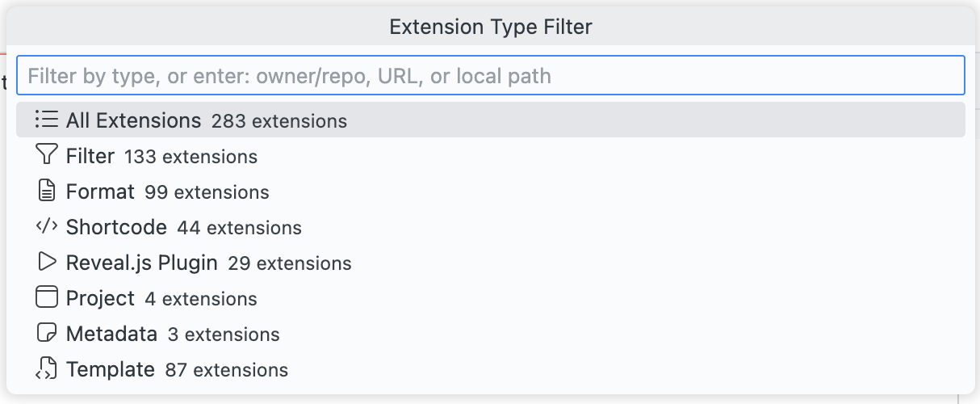The image size is (980, 404).
Task: Click the play triangle icon for Reveal.js Plugin
Action: (47, 263)
